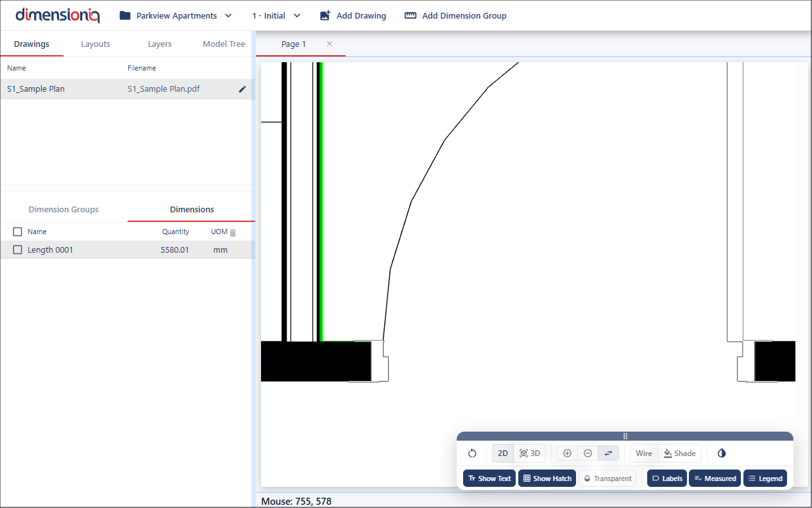Check the select-all checkbox beside Name

[18, 232]
